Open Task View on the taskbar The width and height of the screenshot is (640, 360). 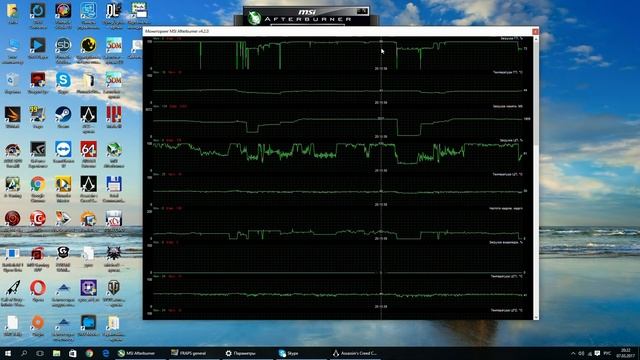(x=40, y=353)
